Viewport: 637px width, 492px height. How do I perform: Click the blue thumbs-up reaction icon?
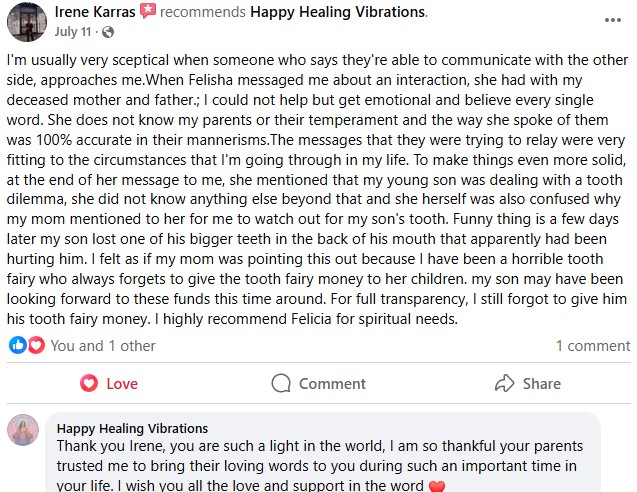[17, 345]
